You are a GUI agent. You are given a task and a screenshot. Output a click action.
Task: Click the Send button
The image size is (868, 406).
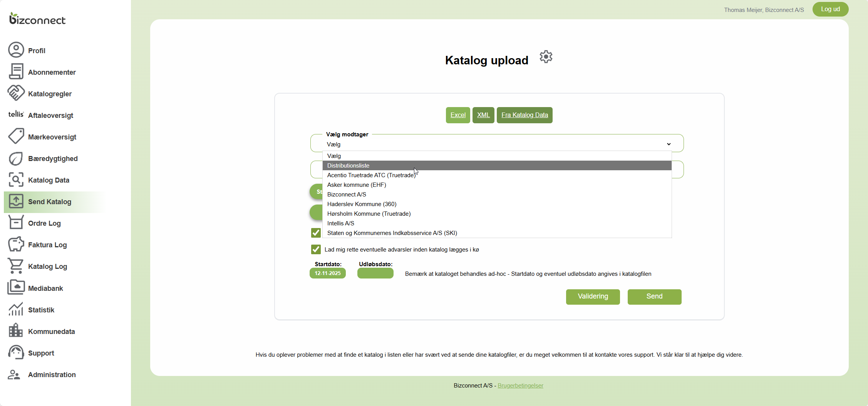coord(655,297)
